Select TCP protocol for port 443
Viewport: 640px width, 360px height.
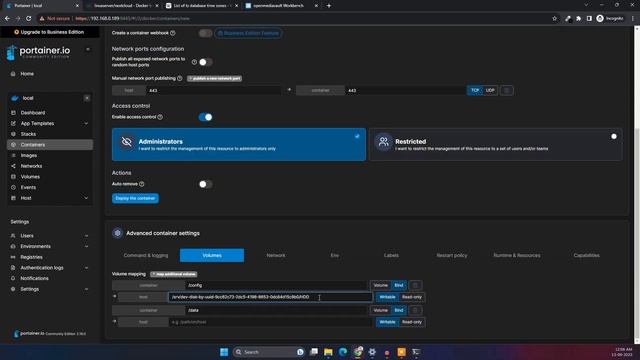coord(475,90)
